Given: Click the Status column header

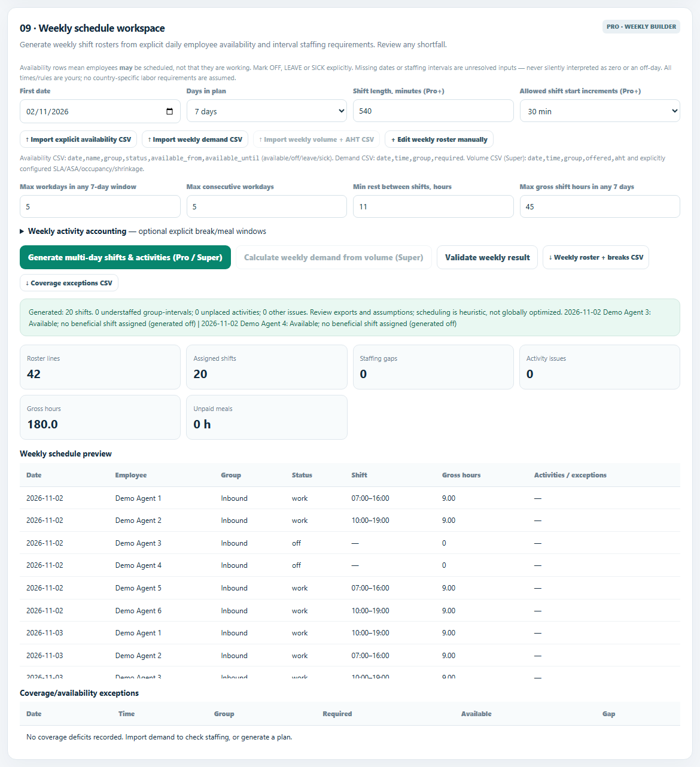Looking at the screenshot, I should click(x=302, y=475).
